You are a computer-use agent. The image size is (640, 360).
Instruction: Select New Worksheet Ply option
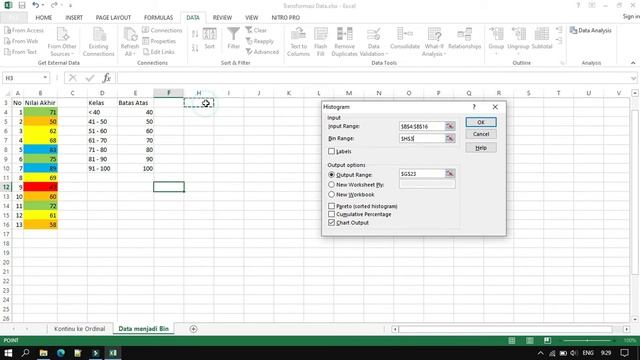(331, 184)
